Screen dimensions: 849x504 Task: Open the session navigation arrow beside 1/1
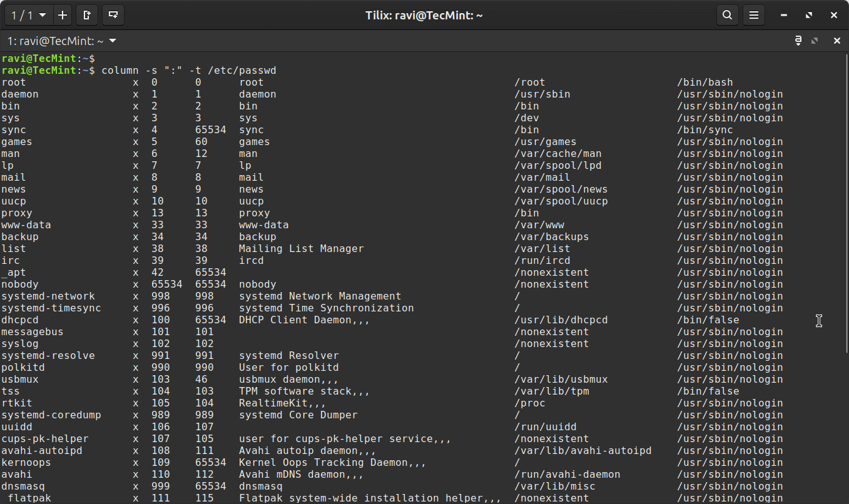pos(41,15)
